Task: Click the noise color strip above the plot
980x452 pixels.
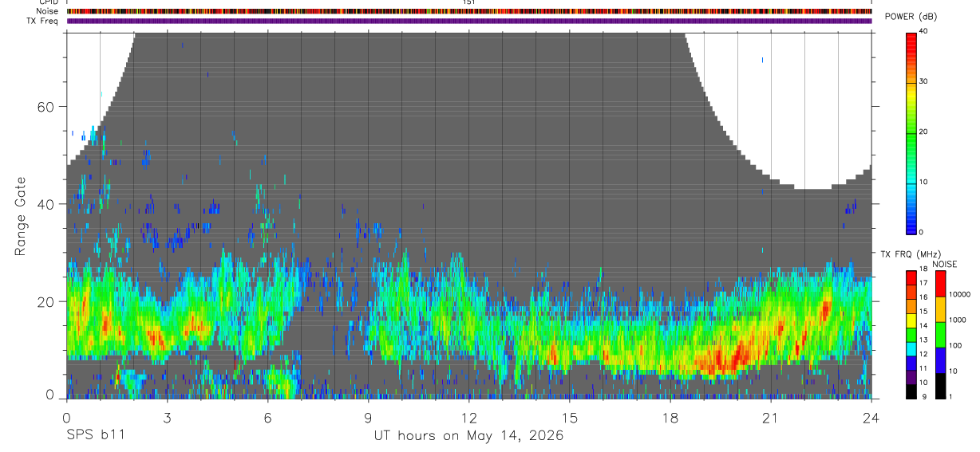Action: [x=469, y=11]
